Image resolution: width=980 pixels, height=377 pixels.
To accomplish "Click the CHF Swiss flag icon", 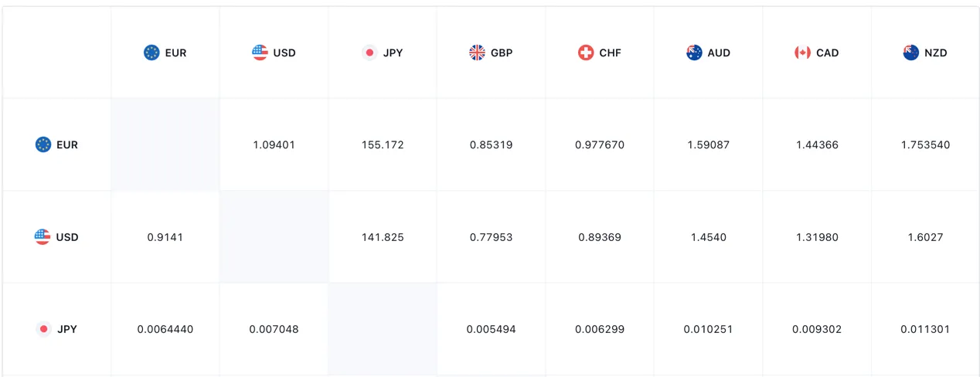I will pyautogui.click(x=586, y=53).
